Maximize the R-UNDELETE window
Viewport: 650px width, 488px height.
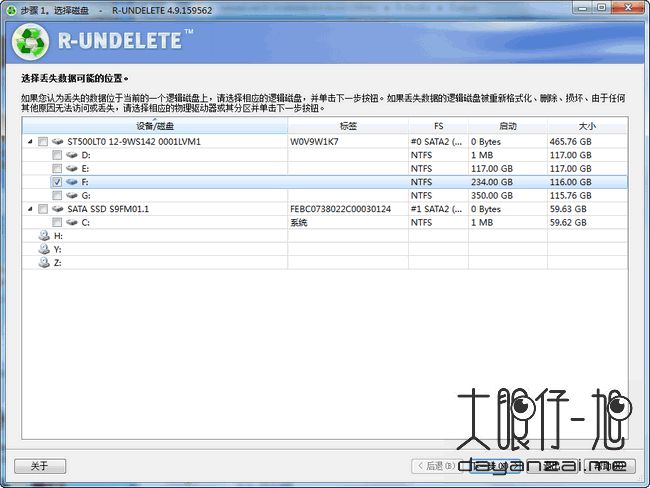click(601, 7)
